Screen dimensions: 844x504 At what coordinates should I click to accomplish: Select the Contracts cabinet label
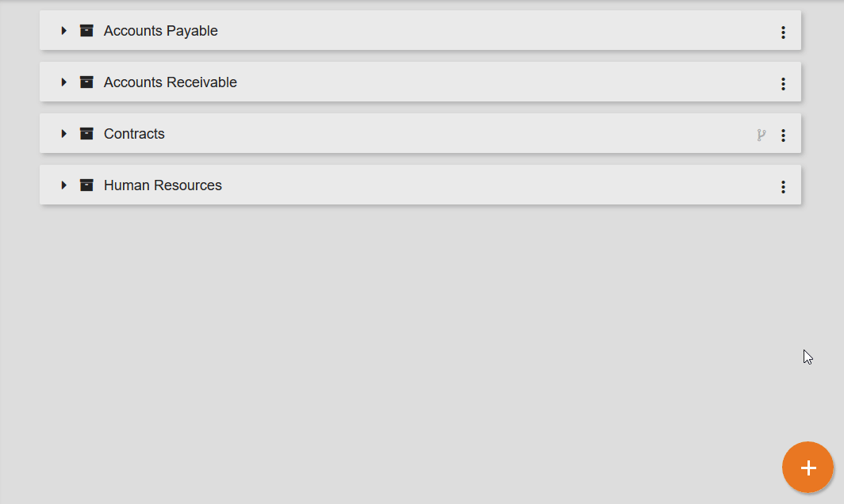(134, 134)
